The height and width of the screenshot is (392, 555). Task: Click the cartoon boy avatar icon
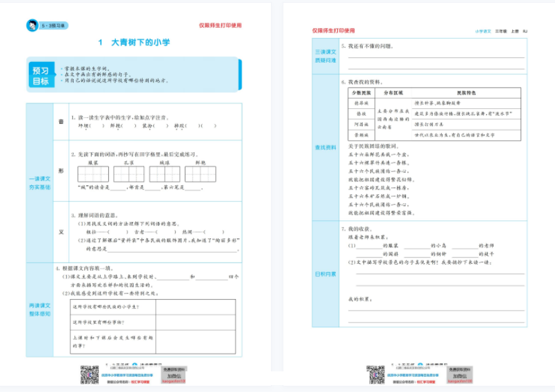coord(32,25)
